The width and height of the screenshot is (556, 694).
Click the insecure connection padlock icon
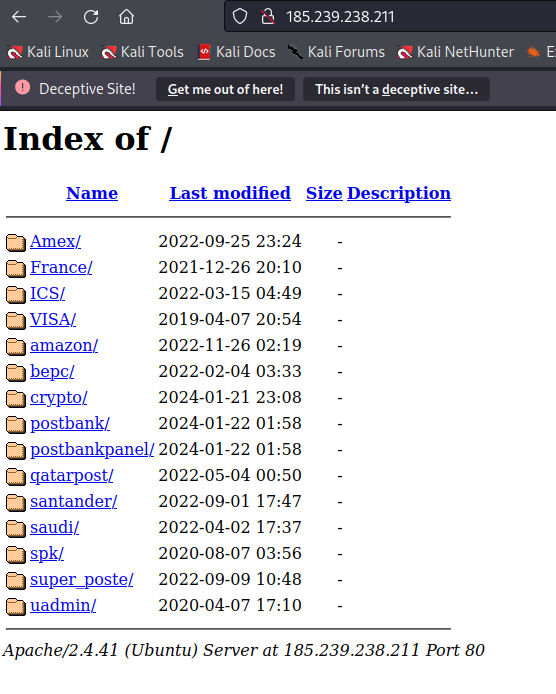click(x=268, y=17)
